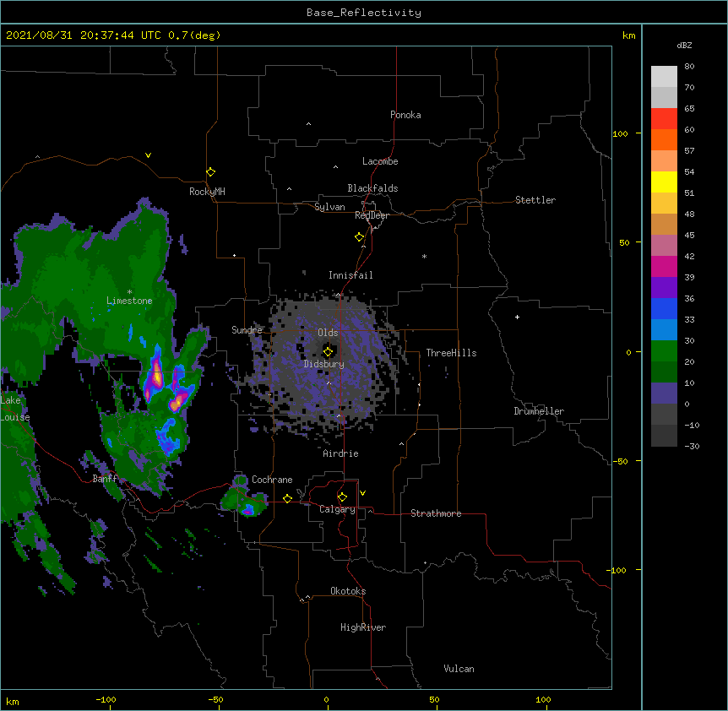Viewport: 728px width, 711px height.
Task: Select the Stettler label
Action: [535, 200]
